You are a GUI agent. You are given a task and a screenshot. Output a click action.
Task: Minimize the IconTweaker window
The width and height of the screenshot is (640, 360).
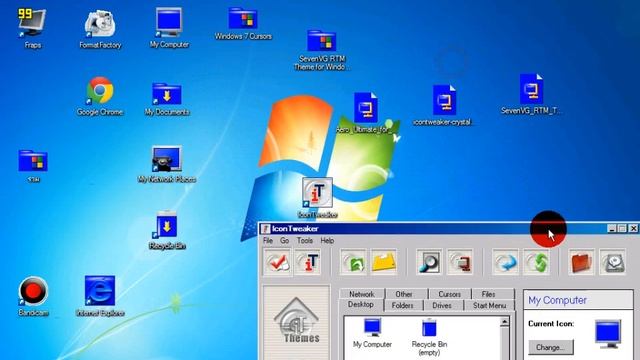611,229
